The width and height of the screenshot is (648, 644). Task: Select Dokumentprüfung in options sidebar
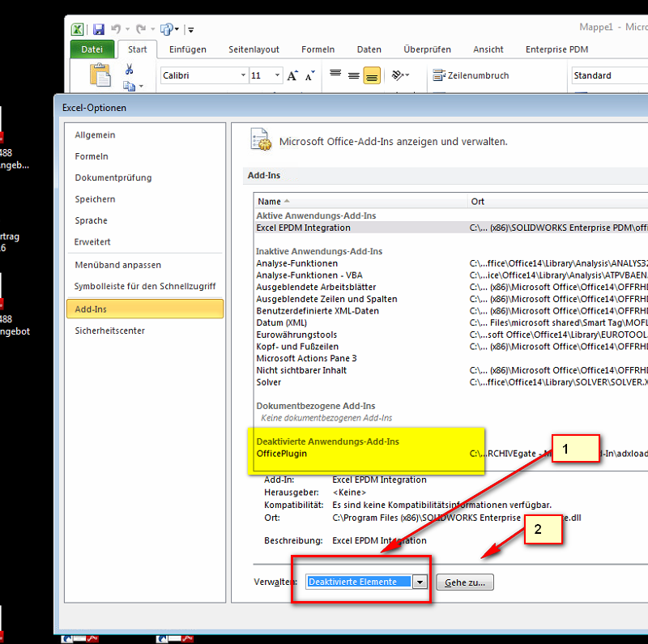[x=145, y=177]
